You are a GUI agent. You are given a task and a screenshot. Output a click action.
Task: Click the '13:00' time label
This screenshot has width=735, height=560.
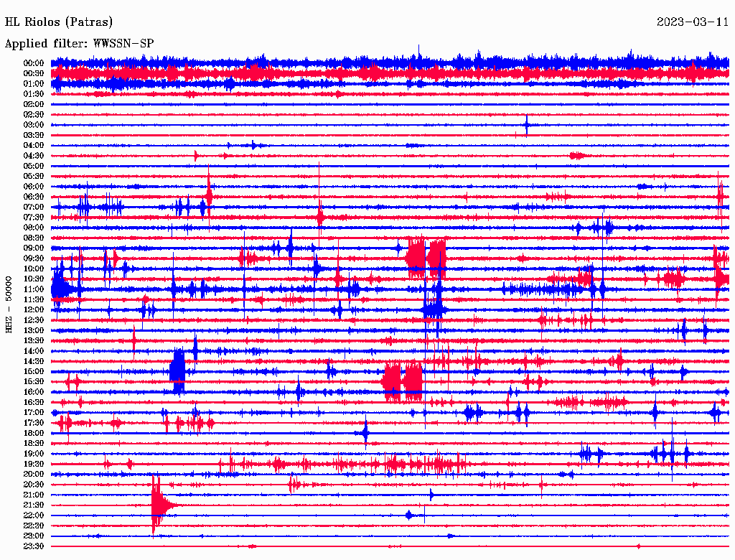point(34,331)
